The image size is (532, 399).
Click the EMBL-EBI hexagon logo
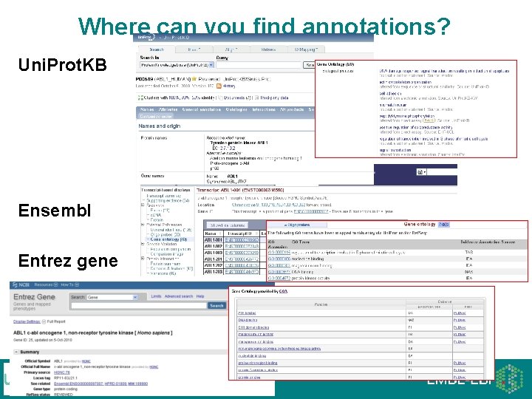[x=509, y=379]
